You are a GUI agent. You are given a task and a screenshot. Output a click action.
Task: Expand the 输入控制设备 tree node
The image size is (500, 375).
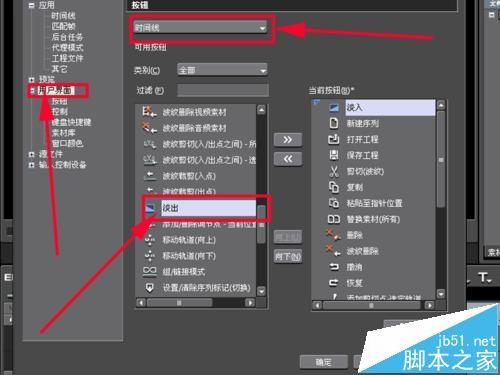click(x=31, y=165)
